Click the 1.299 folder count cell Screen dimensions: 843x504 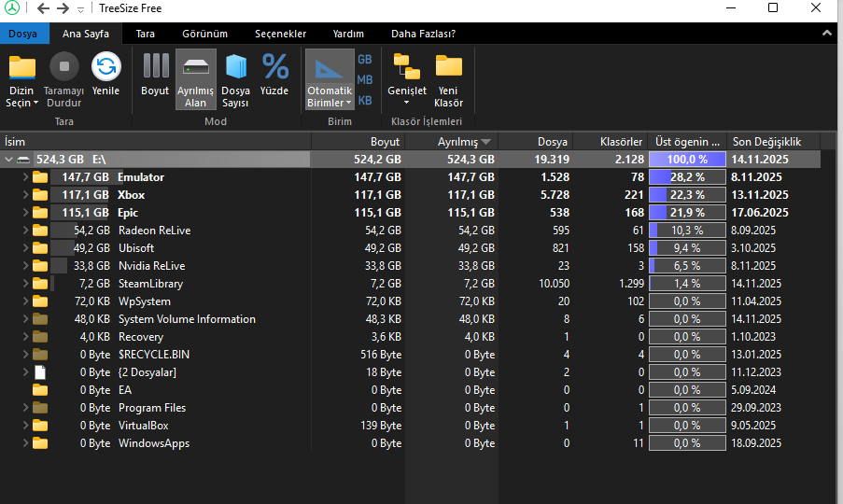[x=631, y=284]
